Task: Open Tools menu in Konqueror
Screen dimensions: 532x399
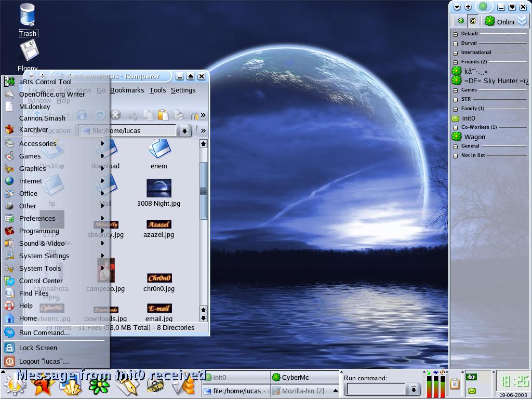Action: (158, 90)
